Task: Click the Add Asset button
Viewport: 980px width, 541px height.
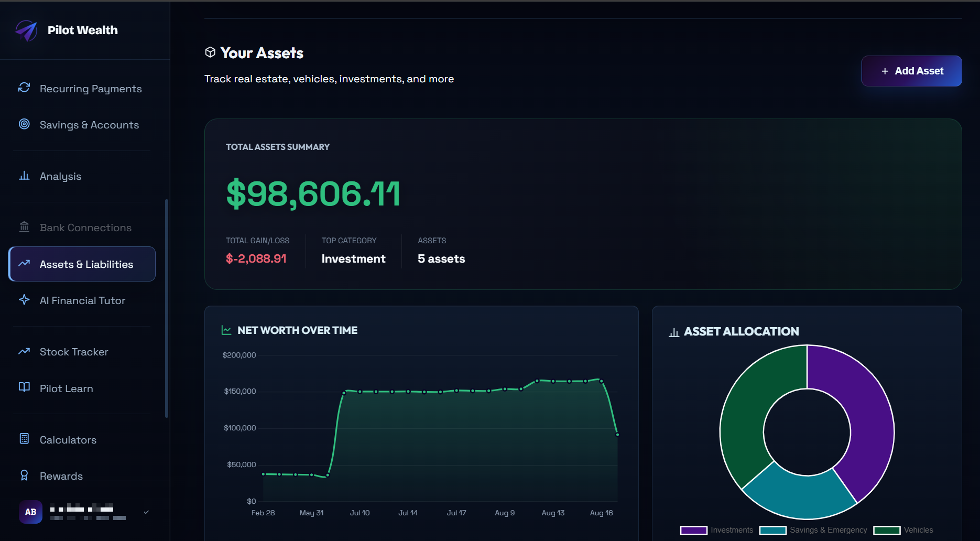Action: [x=911, y=71]
